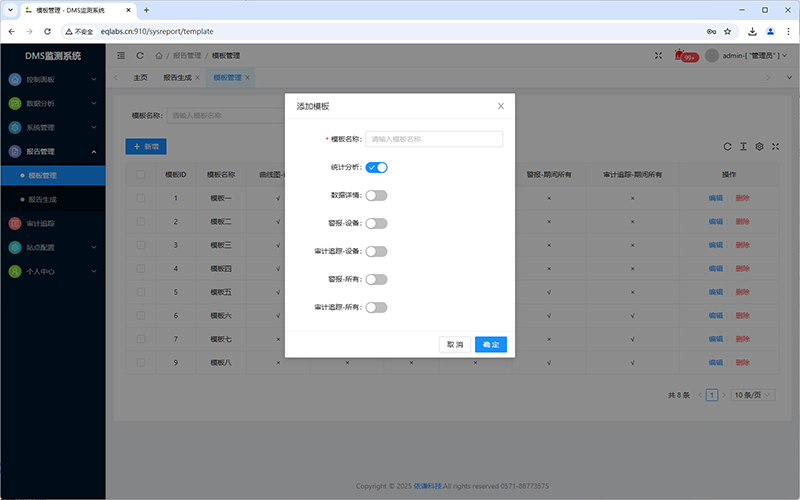This screenshot has height=500, width=800.
Task: Open the admin user dropdown menu
Action: pos(750,56)
